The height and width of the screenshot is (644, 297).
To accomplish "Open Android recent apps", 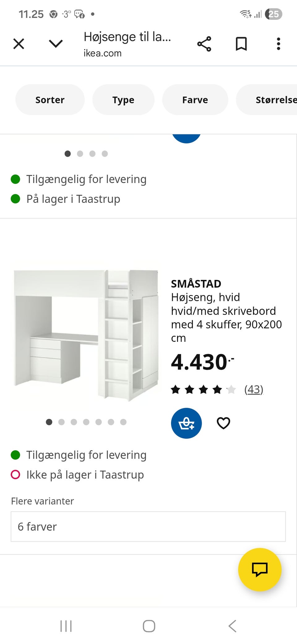I will pyautogui.click(x=66, y=626).
